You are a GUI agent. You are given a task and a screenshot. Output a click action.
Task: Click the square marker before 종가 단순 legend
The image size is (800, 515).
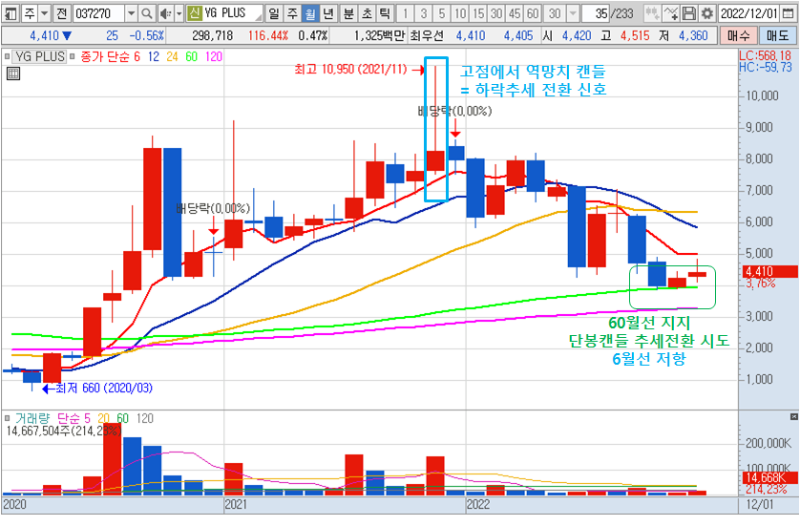pyautogui.click(x=72, y=56)
